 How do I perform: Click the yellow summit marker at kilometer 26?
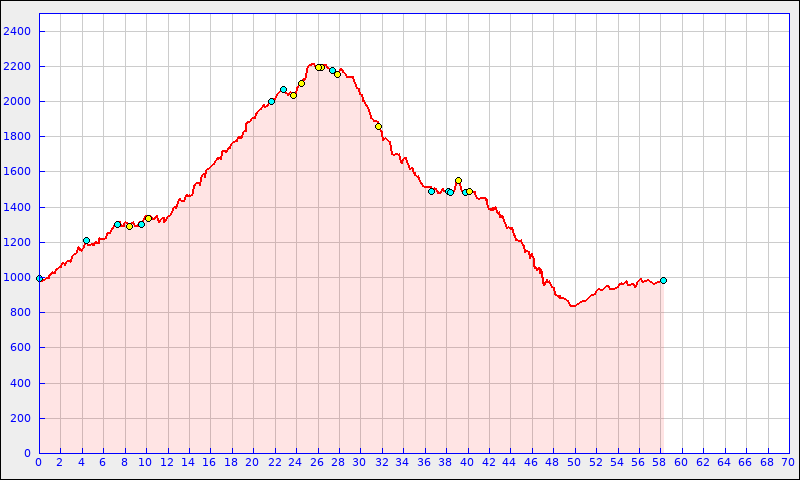point(319,67)
